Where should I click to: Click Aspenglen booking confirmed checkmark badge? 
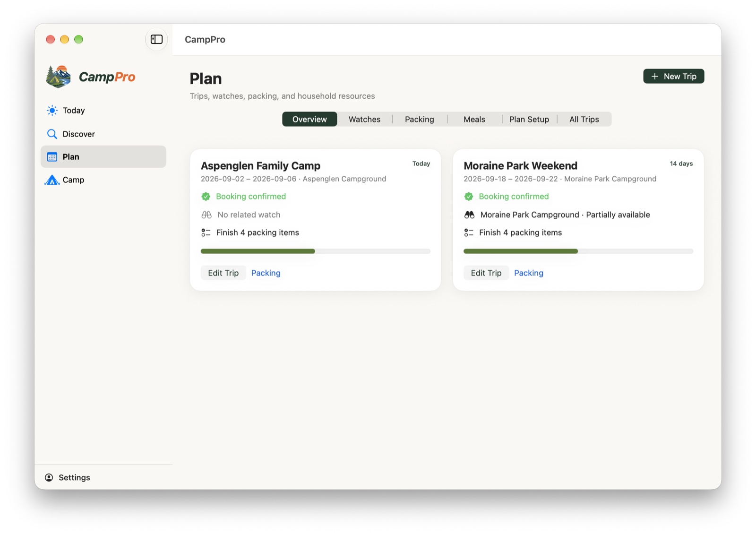click(206, 197)
